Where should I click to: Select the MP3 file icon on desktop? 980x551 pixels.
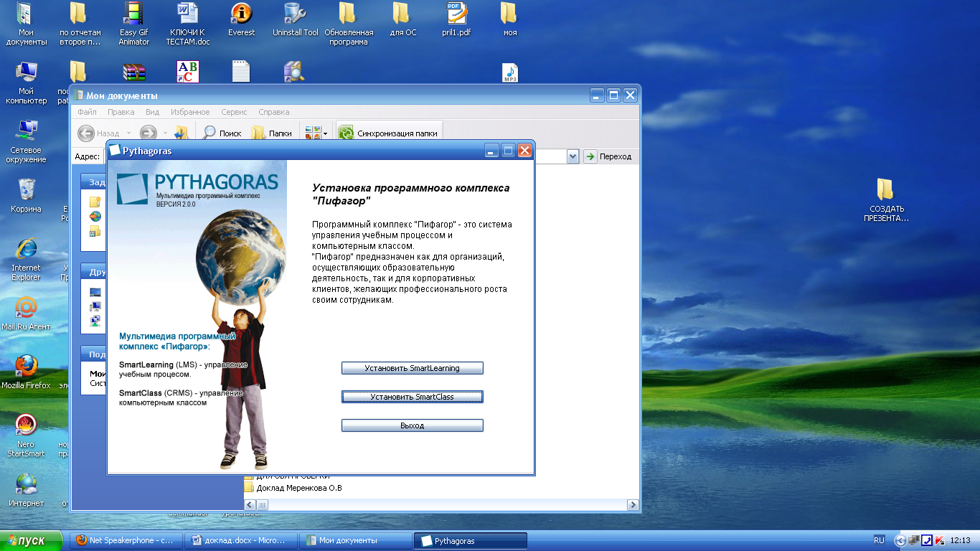pos(509,72)
